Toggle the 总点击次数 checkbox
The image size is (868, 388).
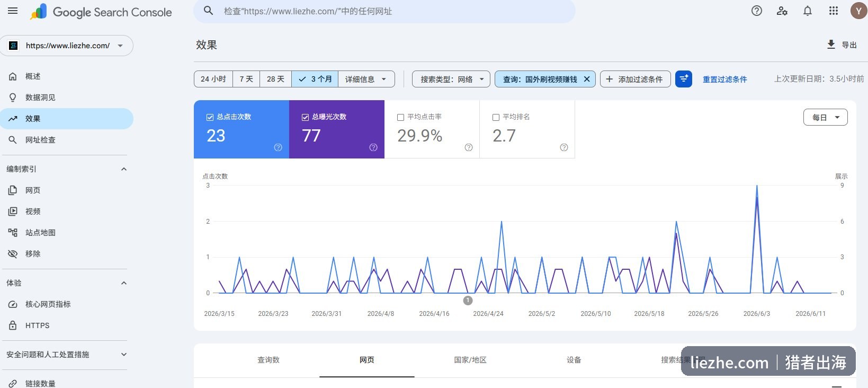pyautogui.click(x=210, y=117)
